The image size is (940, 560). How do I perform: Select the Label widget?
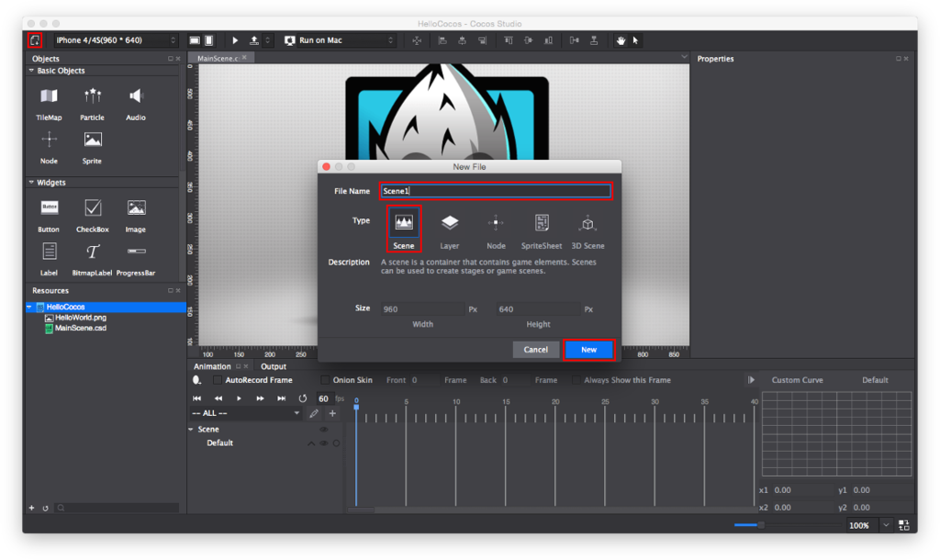point(50,259)
